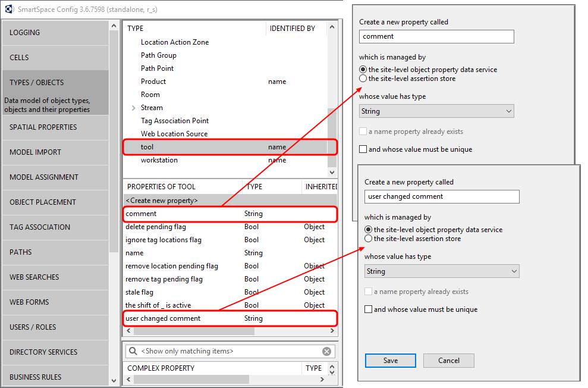Select assertion store radio in user changed comment dialog
Viewport: 588px width, 388px height.
pyautogui.click(x=368, y=239)
